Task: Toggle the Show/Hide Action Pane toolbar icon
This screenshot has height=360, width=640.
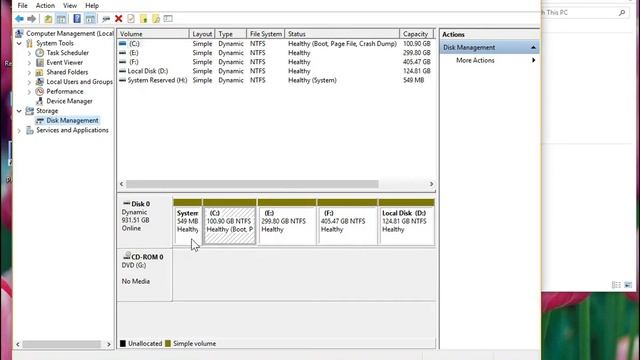Action: pyautogui.click(x=90, y=19)
